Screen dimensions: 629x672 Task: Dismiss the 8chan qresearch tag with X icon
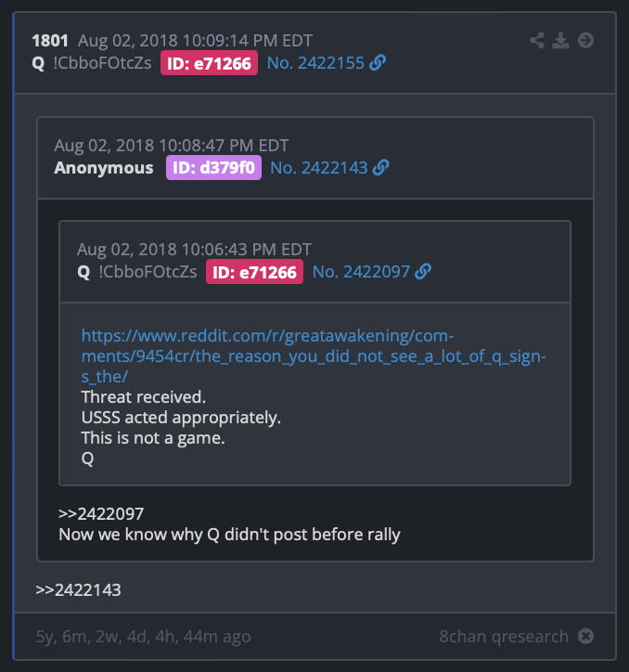(585, 636)
